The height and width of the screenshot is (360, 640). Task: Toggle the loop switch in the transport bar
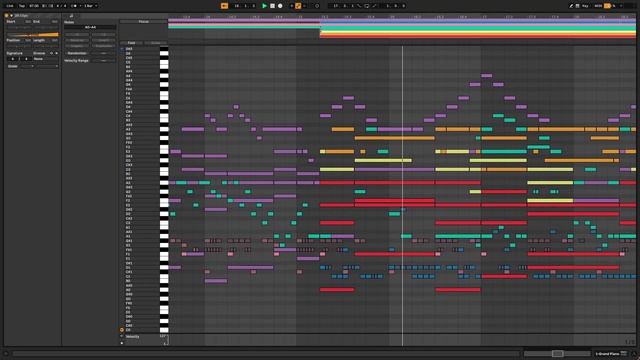[367, 6]
